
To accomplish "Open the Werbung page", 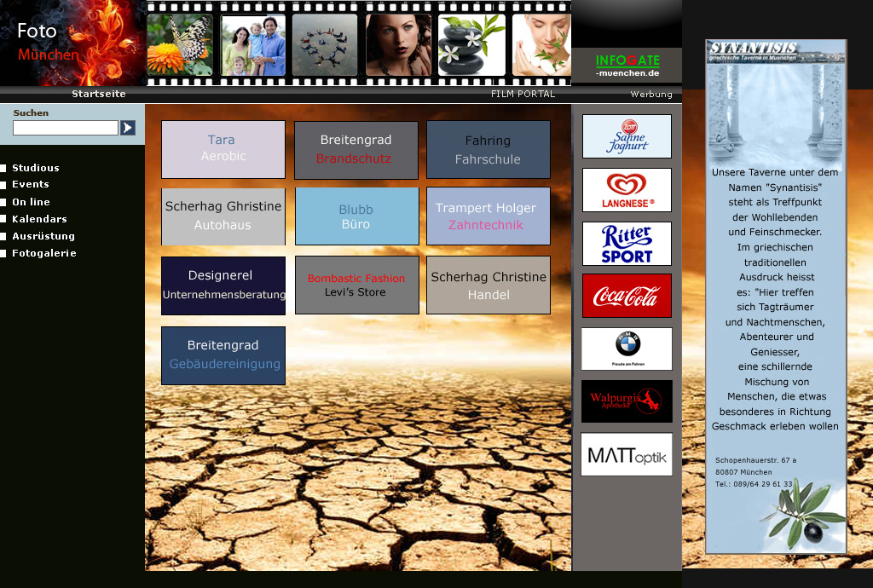I will [651, 94].
